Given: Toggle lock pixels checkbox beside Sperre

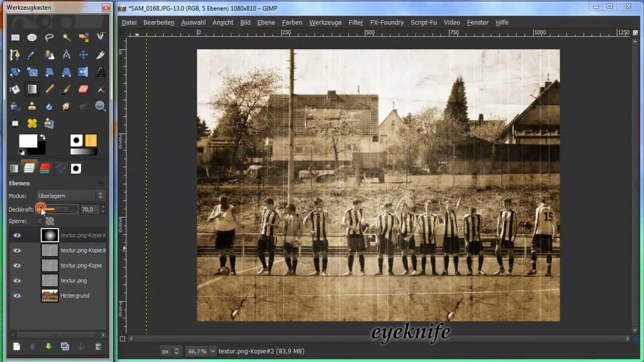Looking at the screenshot, I should coord(40,221).
